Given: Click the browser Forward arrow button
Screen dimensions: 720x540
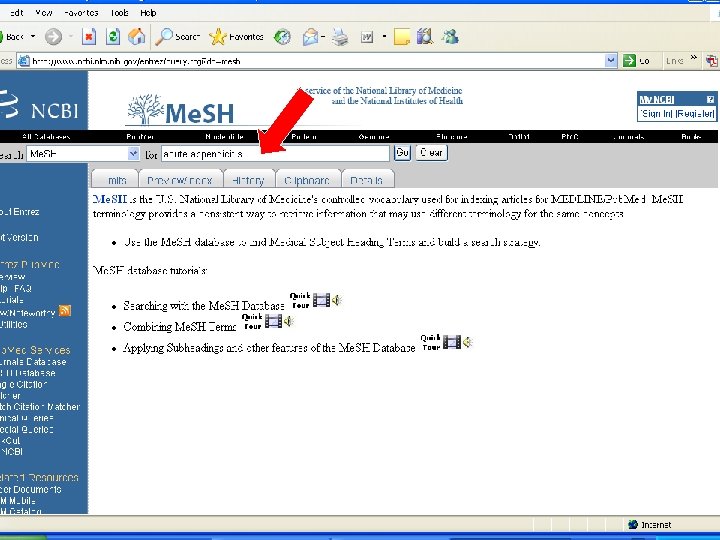Looking at the screenshot, I should pos(53,37).
